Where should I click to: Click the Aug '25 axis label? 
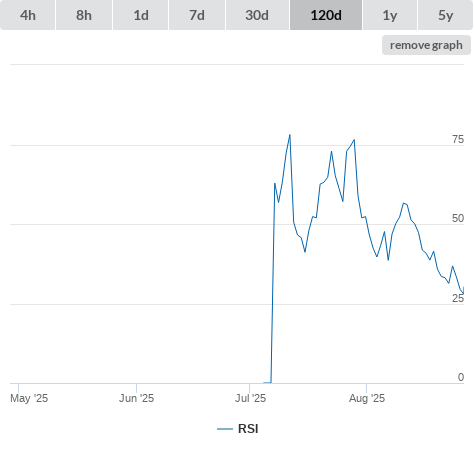[x=367, y=398]
